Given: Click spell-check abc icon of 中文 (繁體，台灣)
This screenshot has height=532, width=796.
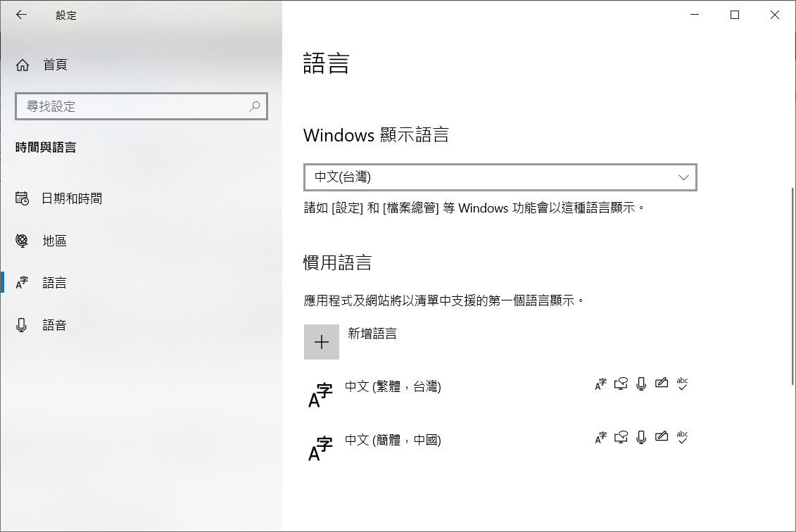Looking at the screenshot, I should coord(682,384).
